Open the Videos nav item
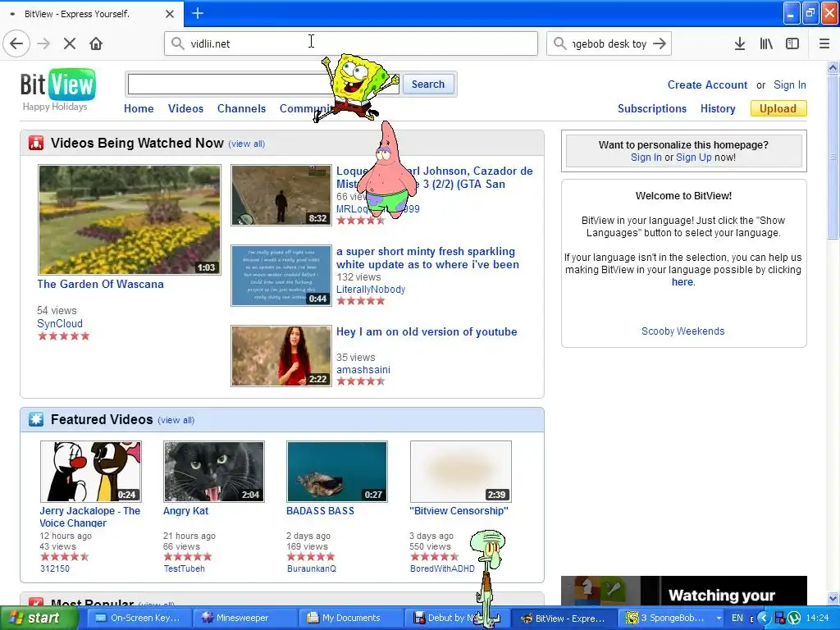 point(186,109)
